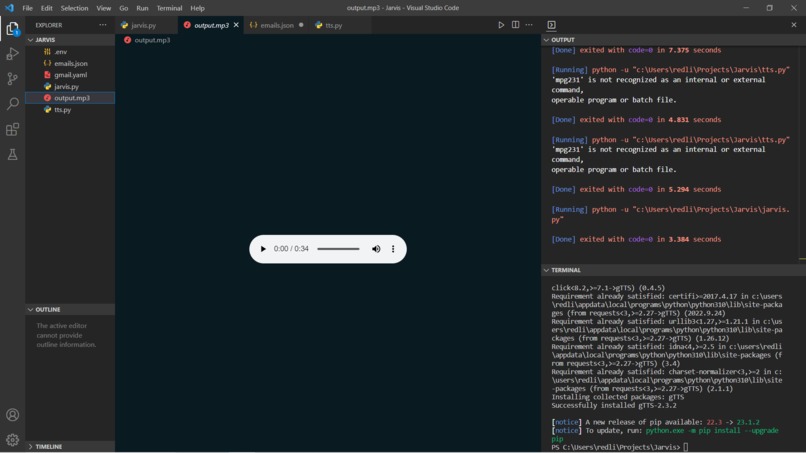Switch to the jarvis.py tab
806x453 pixels.
pyautogui.click(x=147, y=25)
